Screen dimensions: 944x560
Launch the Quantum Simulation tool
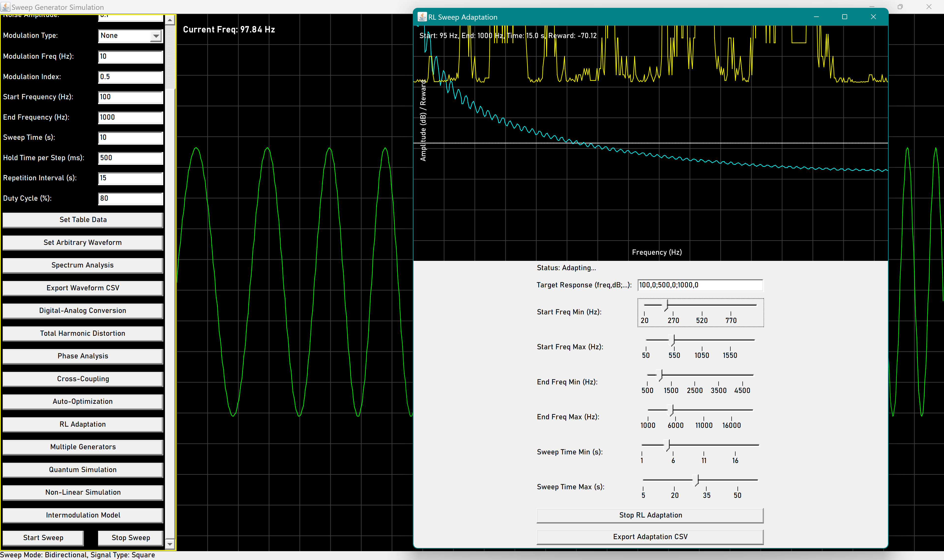tap(83, 469)
